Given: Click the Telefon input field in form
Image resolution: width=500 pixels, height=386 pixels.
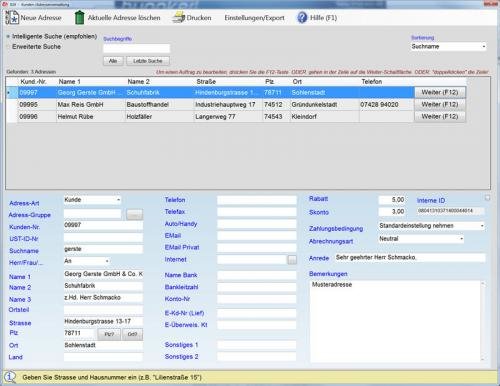Looking at the screenshot, I should (257, 200).
